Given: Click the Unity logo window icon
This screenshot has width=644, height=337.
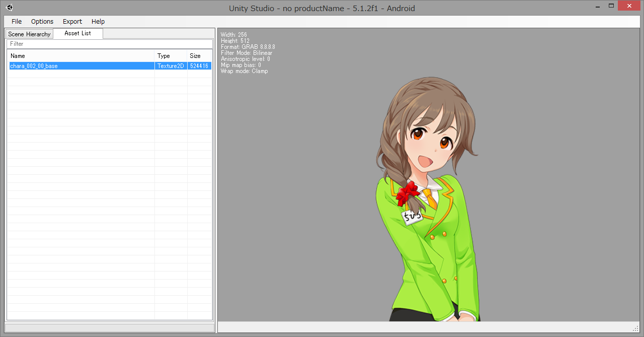Looking at the screenshot, I should click(x=9, y=8).
